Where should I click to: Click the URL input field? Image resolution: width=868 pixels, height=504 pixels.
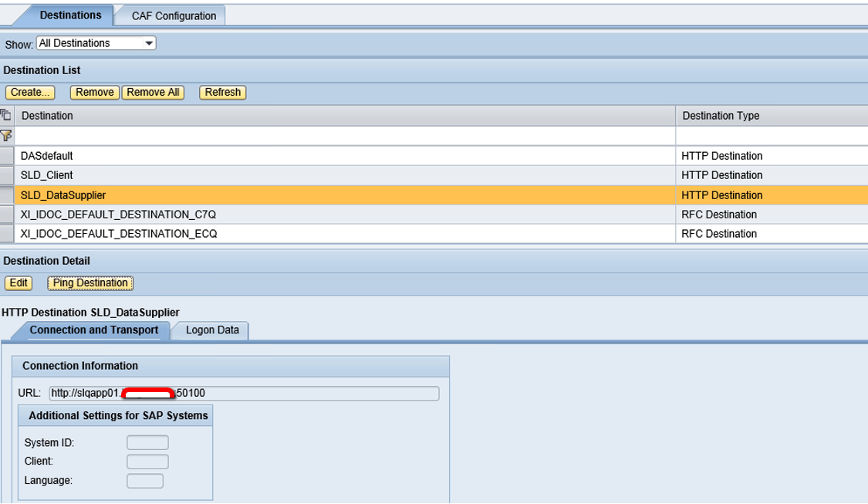click(309, 394)
